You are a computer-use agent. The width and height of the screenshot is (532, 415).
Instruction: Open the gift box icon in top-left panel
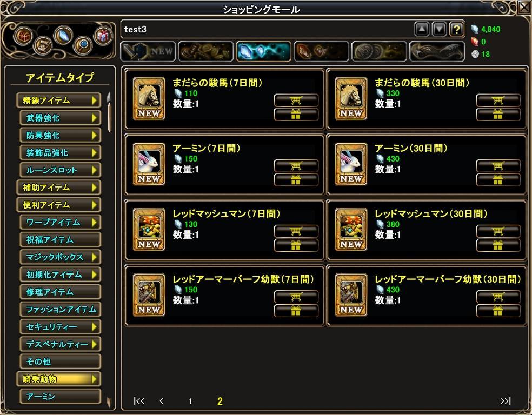(x=103, y=35)
